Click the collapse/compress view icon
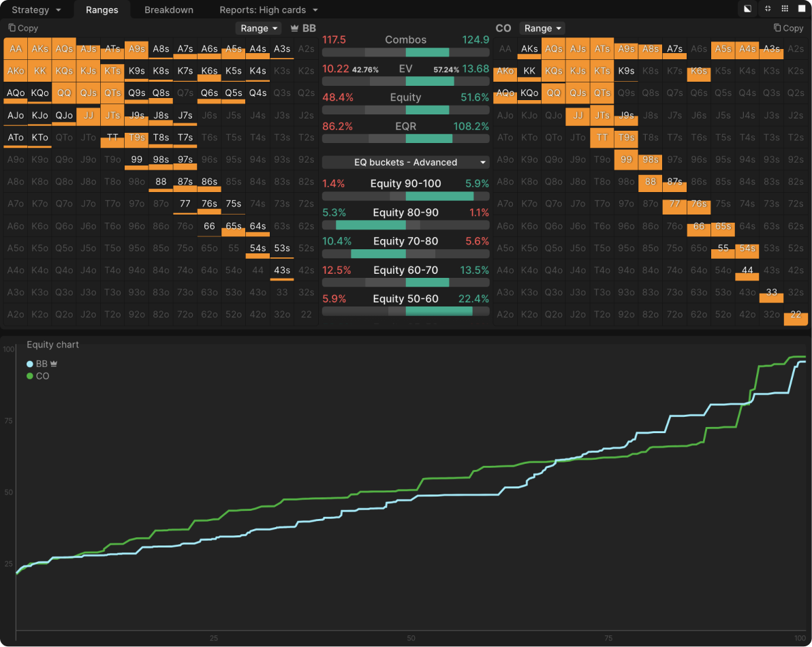Image resolution: width=812 pixels, height=647 pixels. click(768, 9)
